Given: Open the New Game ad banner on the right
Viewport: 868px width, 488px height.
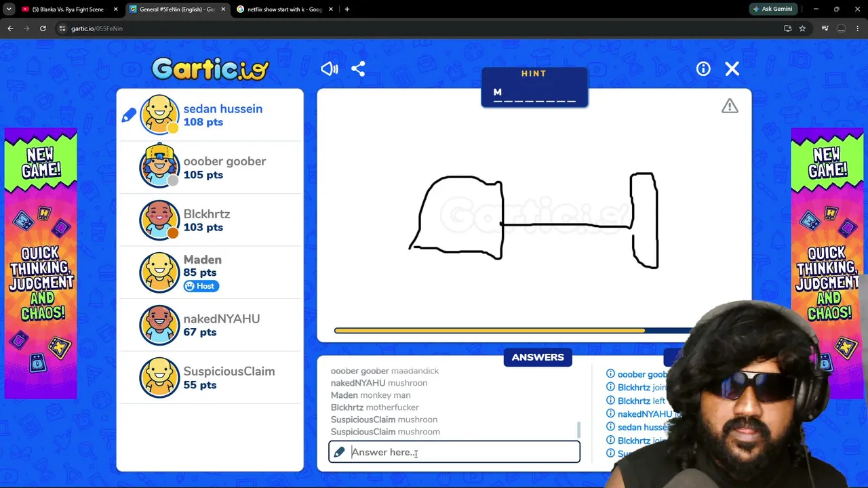Looking at the screenshot, I should [x=827, y=263].
